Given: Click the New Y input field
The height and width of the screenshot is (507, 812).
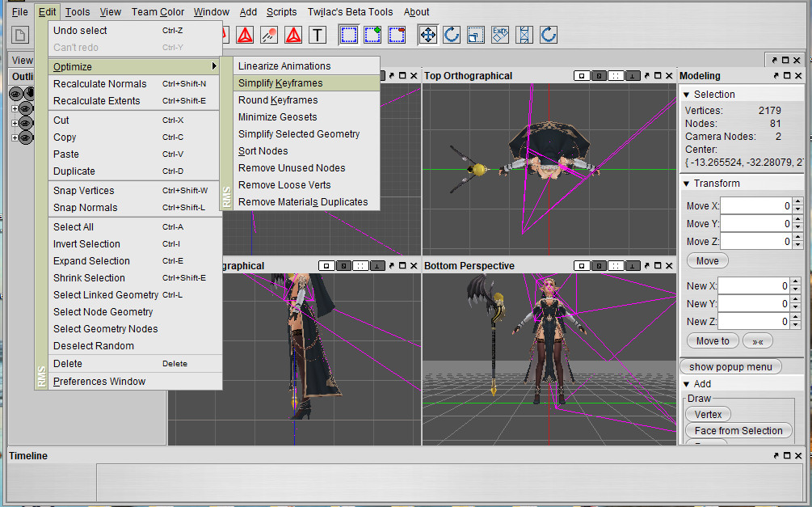Looking at the screenshot, I should [753, 304].
